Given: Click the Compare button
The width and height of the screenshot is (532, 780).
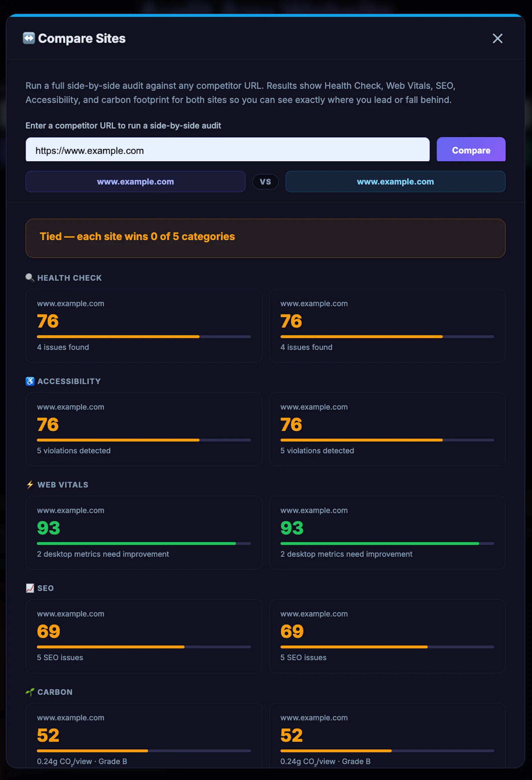Looking at the screenshot, I should 470,149.
